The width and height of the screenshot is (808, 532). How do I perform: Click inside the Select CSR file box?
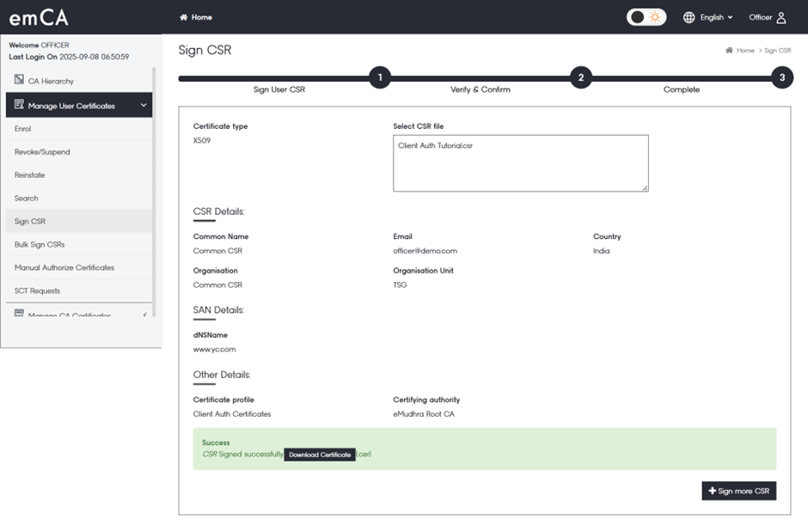pos(520,163)
